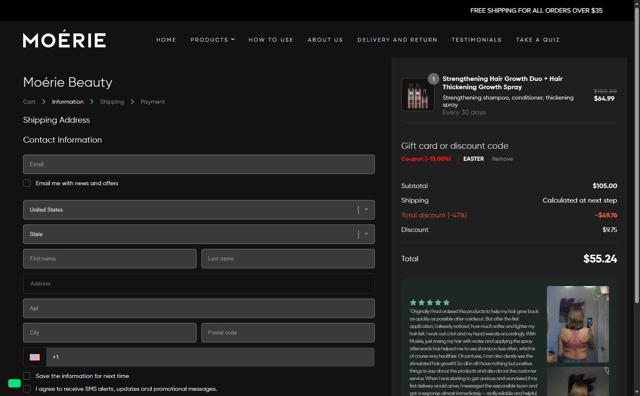Click the City field
The image size is (640, 396).
point(110,333)
